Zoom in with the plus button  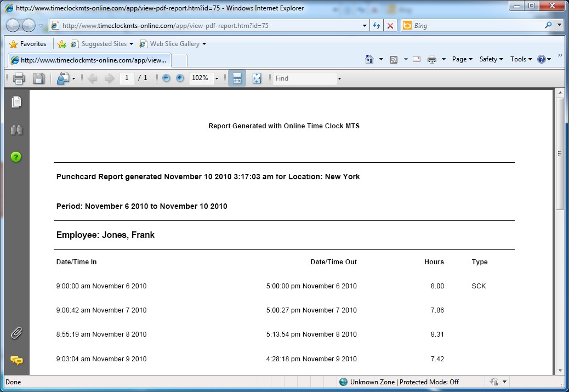click(180, 78)
